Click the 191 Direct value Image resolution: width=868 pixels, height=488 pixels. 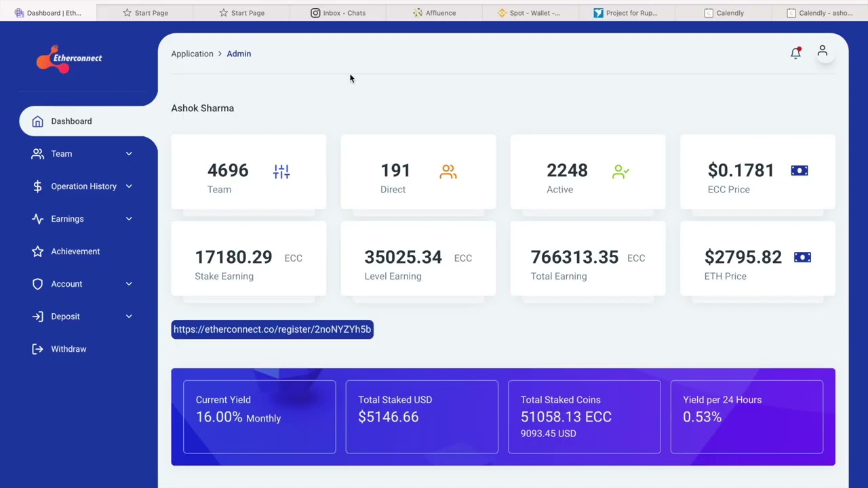click(x=395, y=170)
